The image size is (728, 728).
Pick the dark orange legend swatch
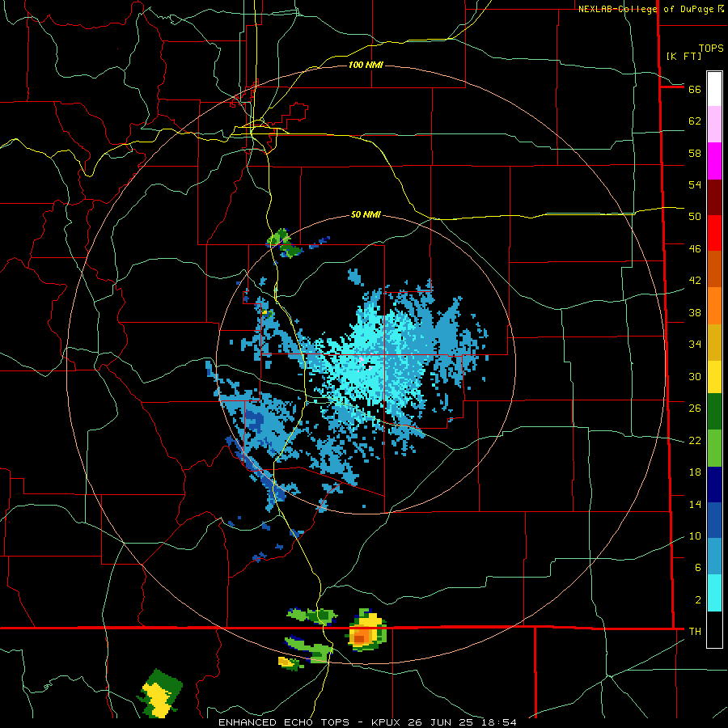pyautogui.click(x=714, y=269)
